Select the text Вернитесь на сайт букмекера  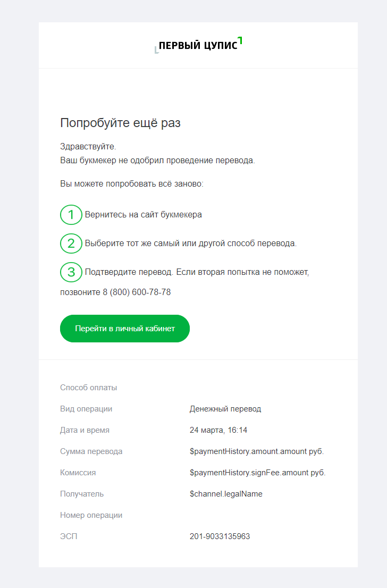pos(143,214)
